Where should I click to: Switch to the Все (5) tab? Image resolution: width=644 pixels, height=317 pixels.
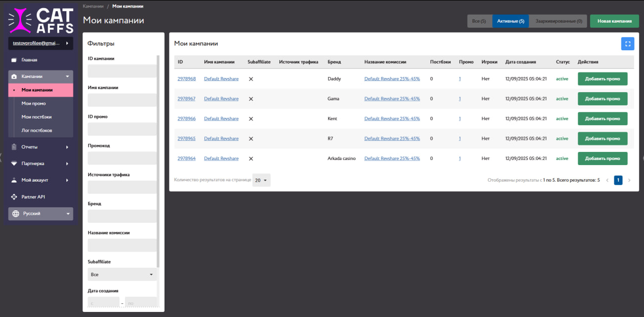click(x=479, y=21)
